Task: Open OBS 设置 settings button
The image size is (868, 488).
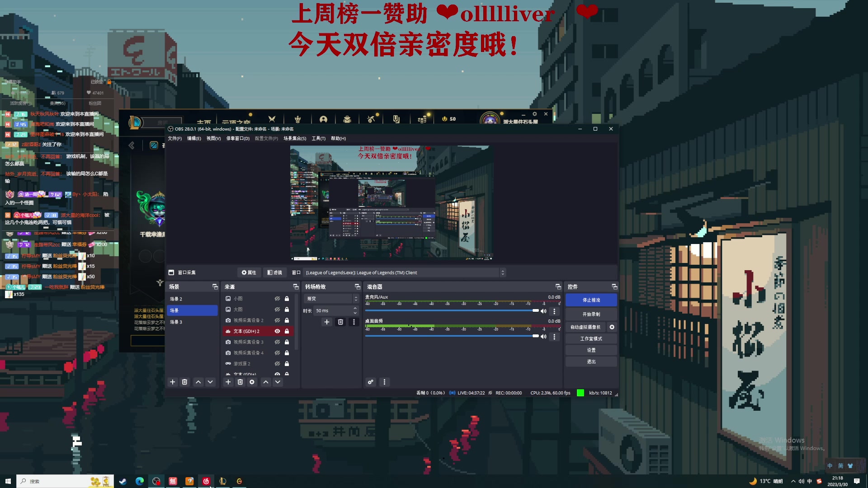Action: [591, 350]
